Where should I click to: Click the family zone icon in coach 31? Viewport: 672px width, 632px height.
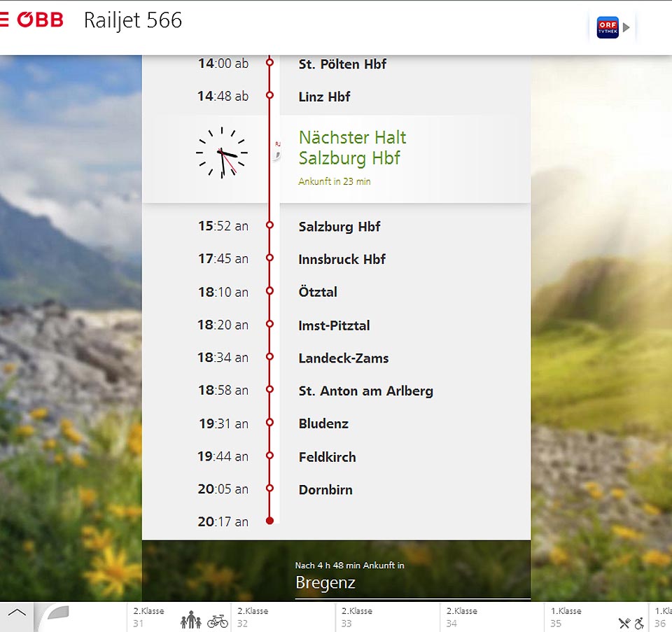(x=190, y=619)
